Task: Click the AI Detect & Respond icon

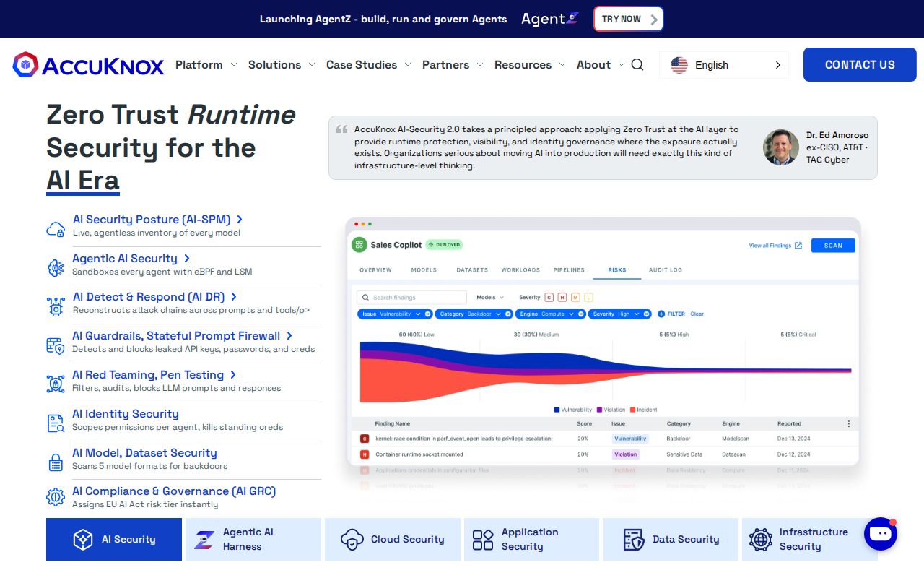Action: (56, 306)
